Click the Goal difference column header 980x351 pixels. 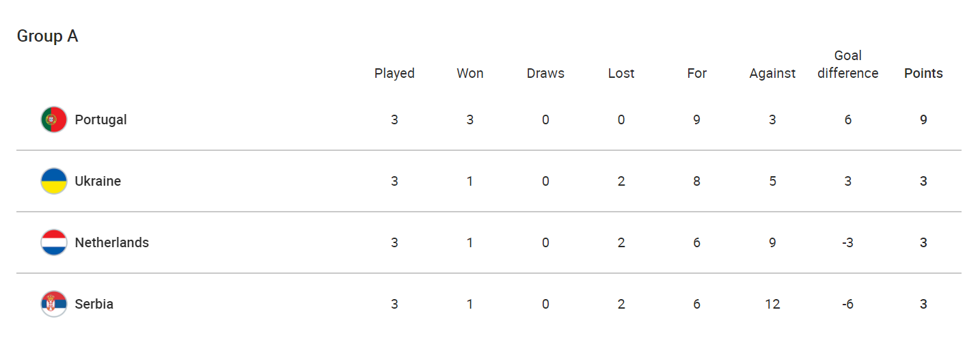[x=847, y=64]
